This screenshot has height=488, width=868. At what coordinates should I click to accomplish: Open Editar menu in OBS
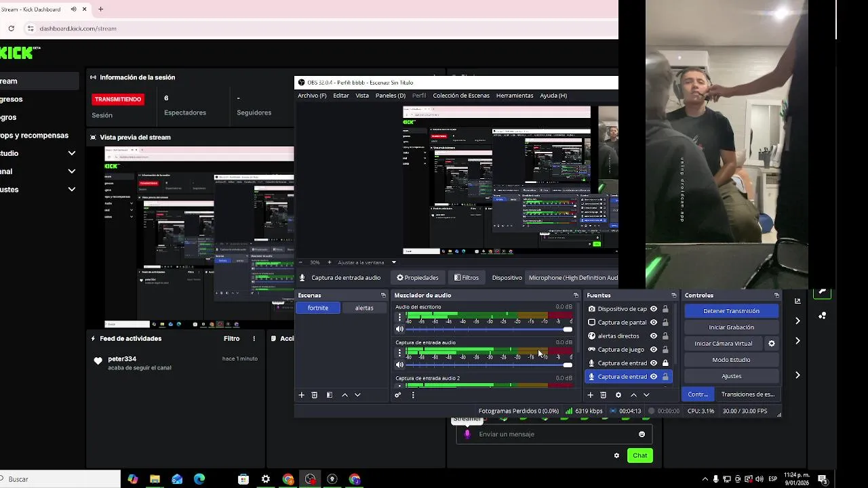pos(341,96)
